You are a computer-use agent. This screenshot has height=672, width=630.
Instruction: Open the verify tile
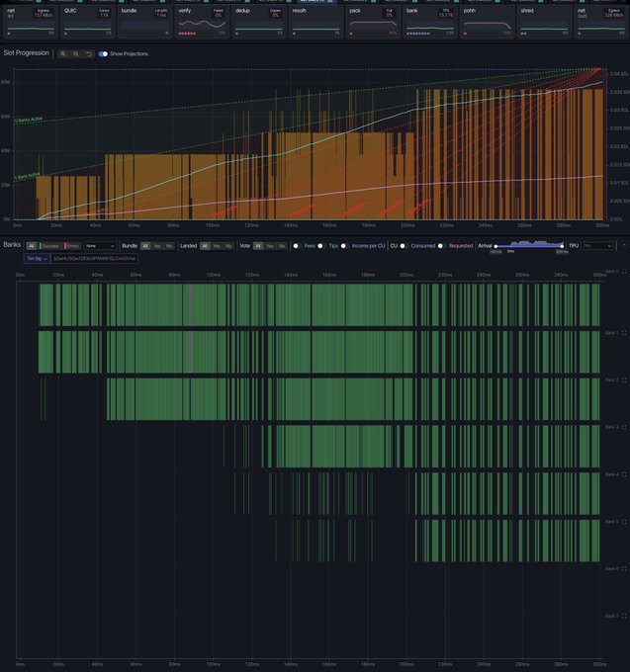click(202, 23)
